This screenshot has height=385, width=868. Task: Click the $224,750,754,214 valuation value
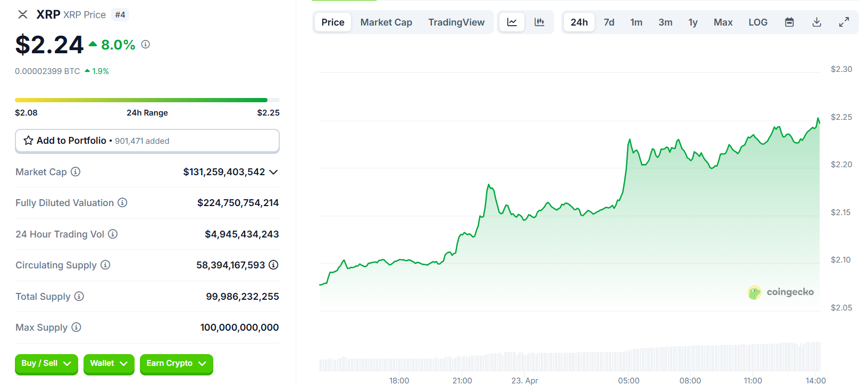[238, 203]
